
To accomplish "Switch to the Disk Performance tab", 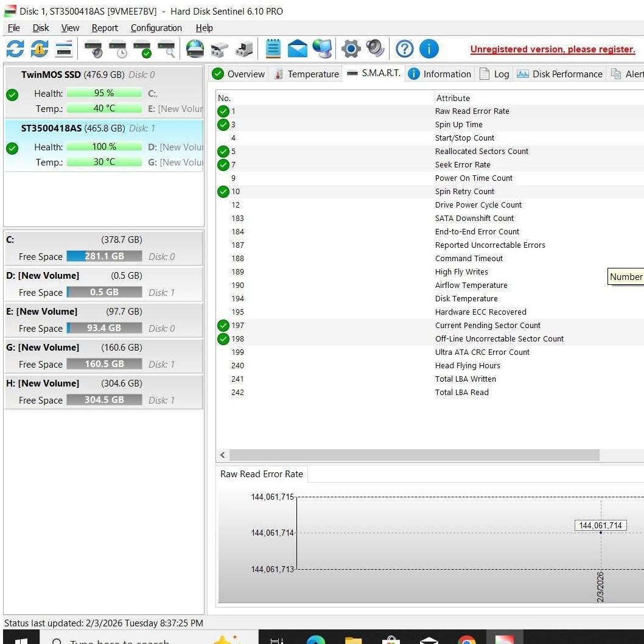I will pyautogui.click(x=560, y=74).
